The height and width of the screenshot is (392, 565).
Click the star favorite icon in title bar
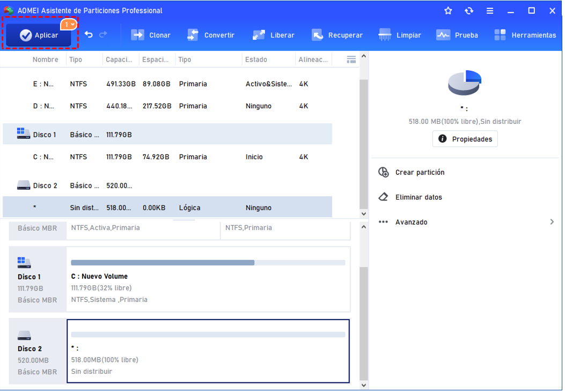(448, 11)
